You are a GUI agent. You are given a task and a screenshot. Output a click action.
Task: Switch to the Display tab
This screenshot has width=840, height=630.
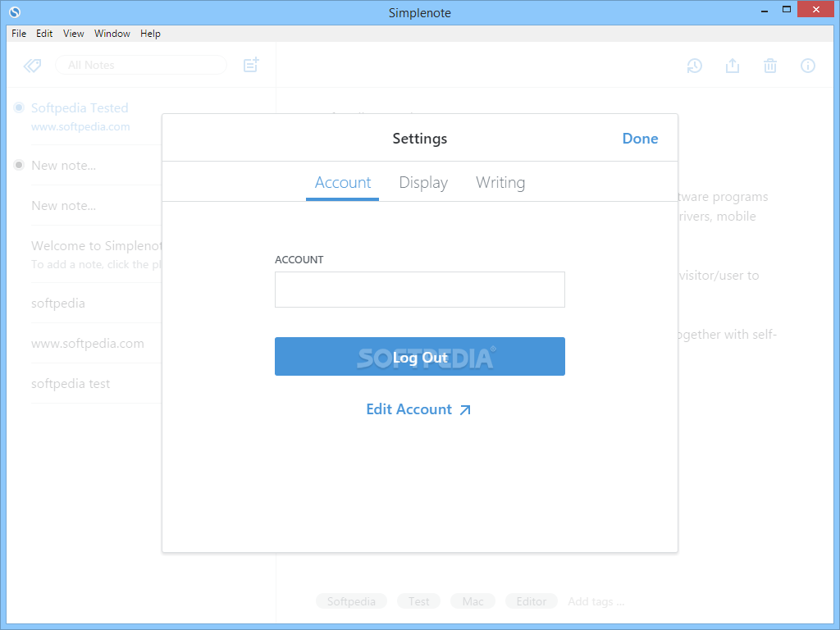click(423, 183)
